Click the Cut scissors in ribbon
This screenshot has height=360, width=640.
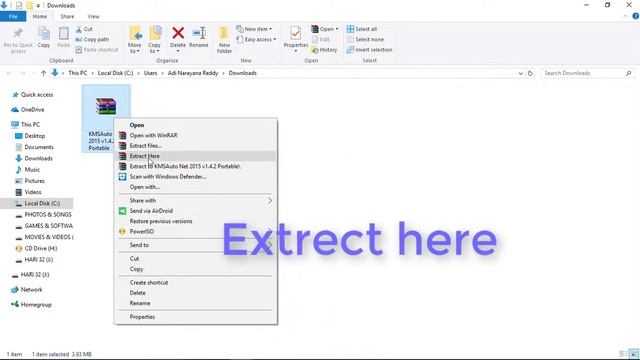(84, 29)
